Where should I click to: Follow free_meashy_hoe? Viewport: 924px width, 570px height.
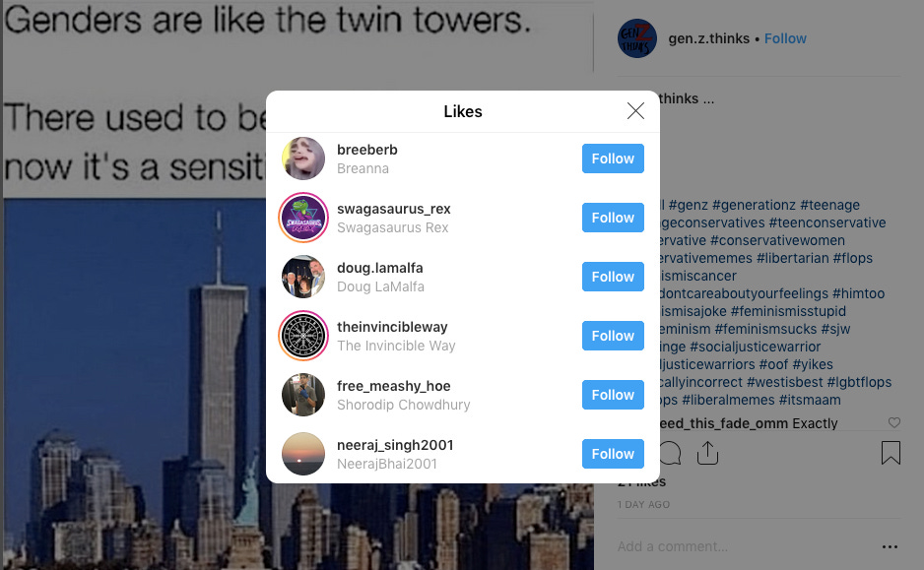pos(613,395)
